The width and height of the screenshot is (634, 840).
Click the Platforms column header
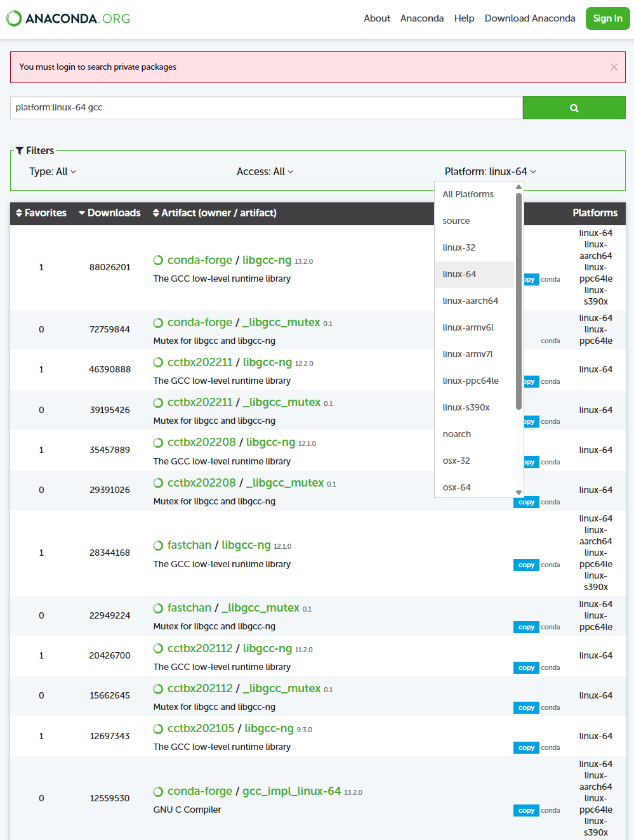[x=595, y=213]
